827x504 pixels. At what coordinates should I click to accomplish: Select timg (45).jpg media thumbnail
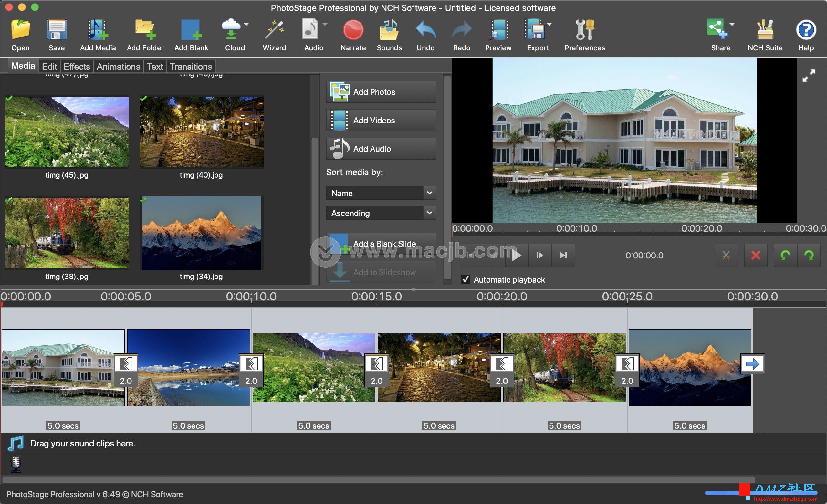[x=67, y=132]
